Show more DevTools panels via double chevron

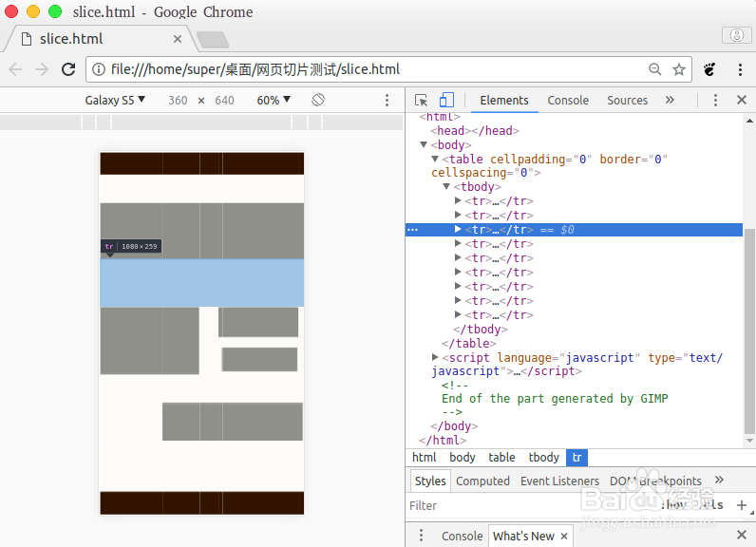670,100
